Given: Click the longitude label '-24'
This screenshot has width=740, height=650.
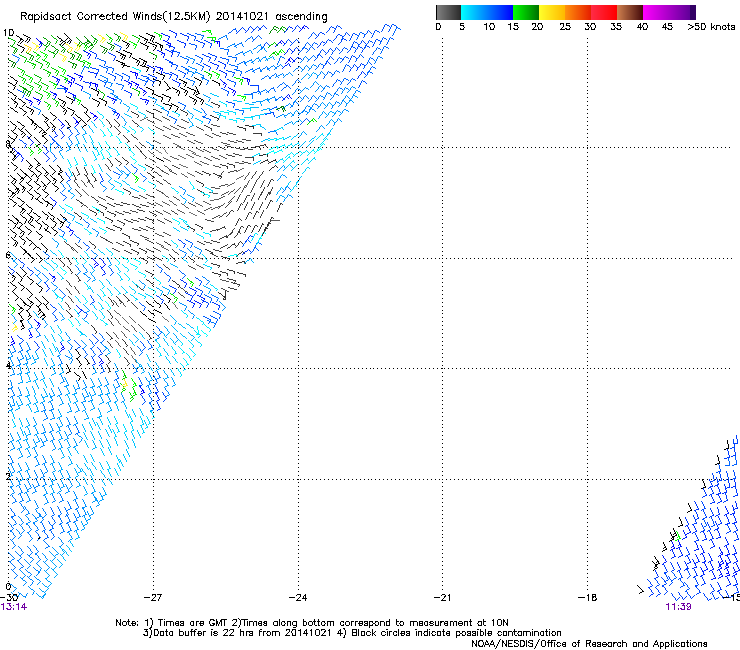Looking at the screenshot, I should [298, 598].
